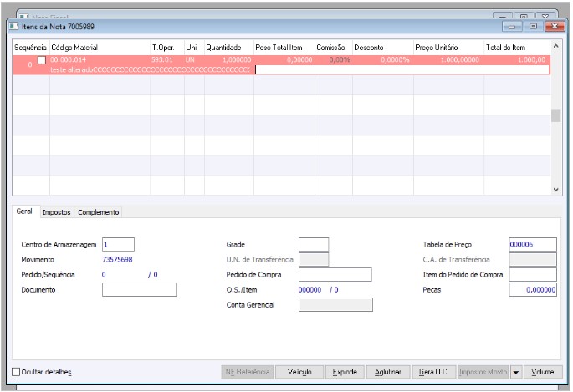Minimize the Itens da Nota window
Screen dimensions: 573x392
(512, 27)
